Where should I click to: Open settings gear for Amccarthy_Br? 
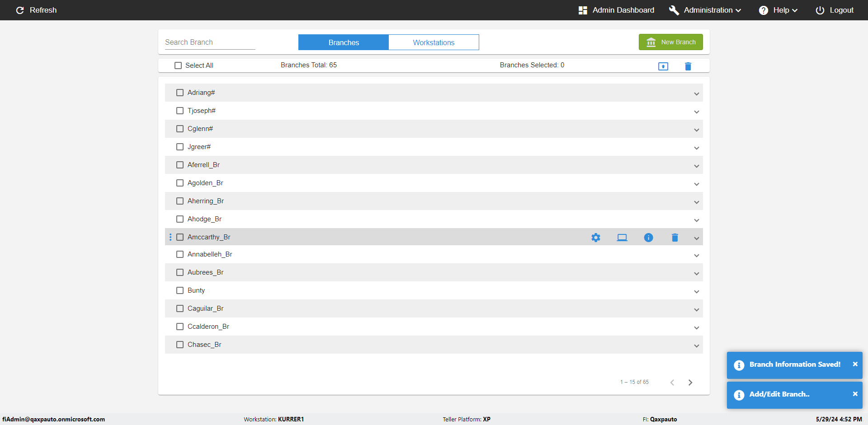pyautogui.click(x=596, y=237)
